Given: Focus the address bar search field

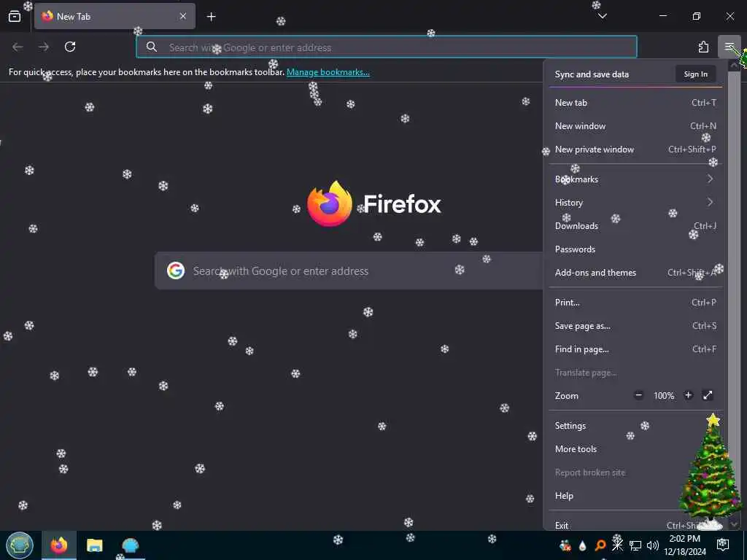Looking at the screenshot, I should point(387,47).
